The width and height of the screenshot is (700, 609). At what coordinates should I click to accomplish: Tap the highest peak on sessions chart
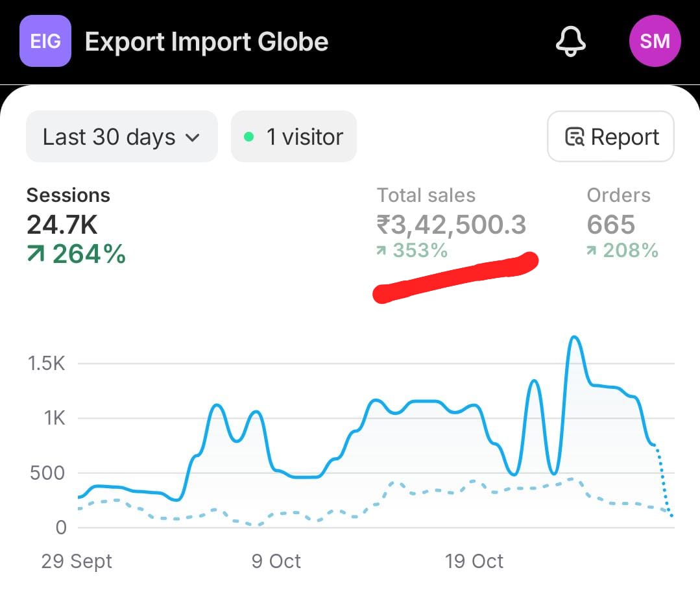click(574, 338)
